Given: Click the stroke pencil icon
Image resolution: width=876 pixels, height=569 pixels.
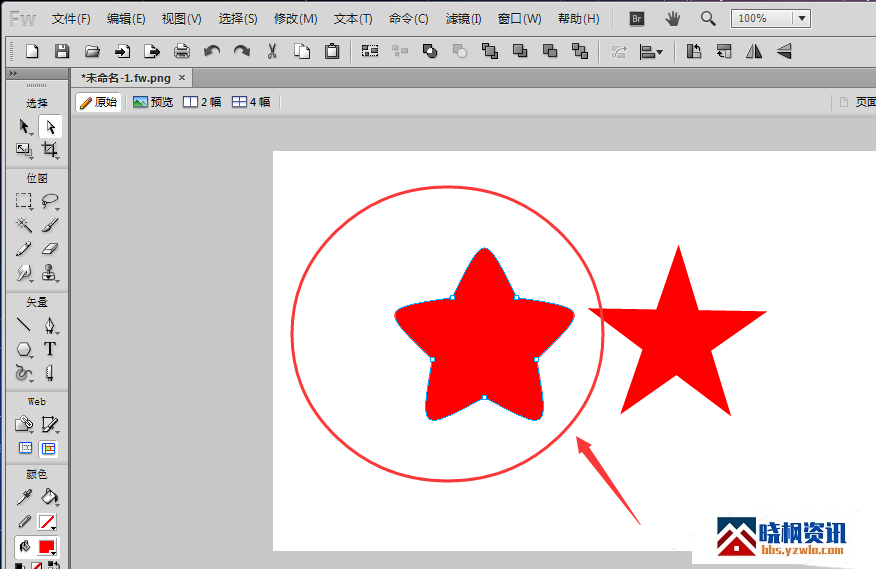Looking at the screenshot, I should click(x=25, y=522).
